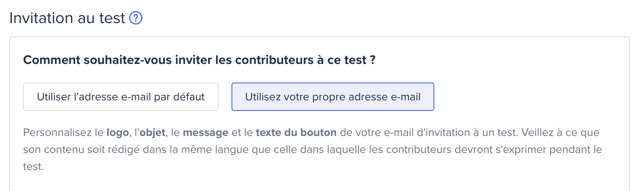
Task: Click the phrase "même langue" in the description
Action: [x=216, y=150]
